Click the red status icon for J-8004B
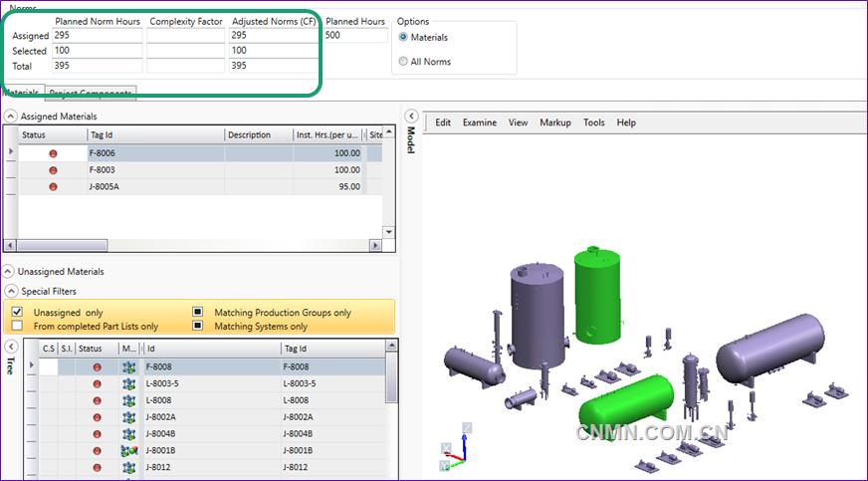Screen dimensions: 868x481 click(x=97, y=433)
